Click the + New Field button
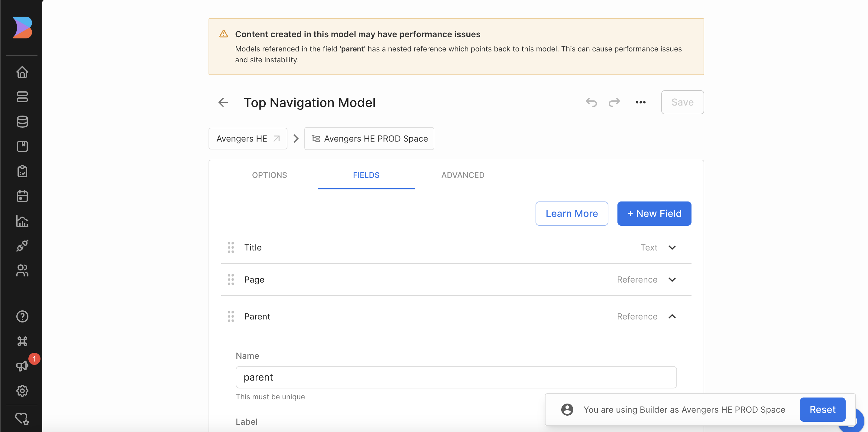 (654, 214)
